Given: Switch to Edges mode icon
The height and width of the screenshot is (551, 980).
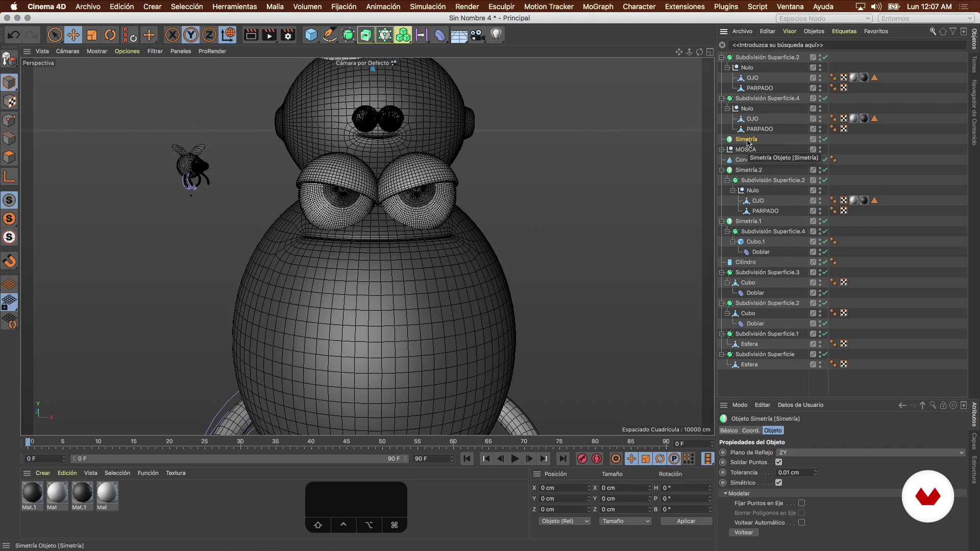Looking at the screenshot, I should tap(10, 139).
